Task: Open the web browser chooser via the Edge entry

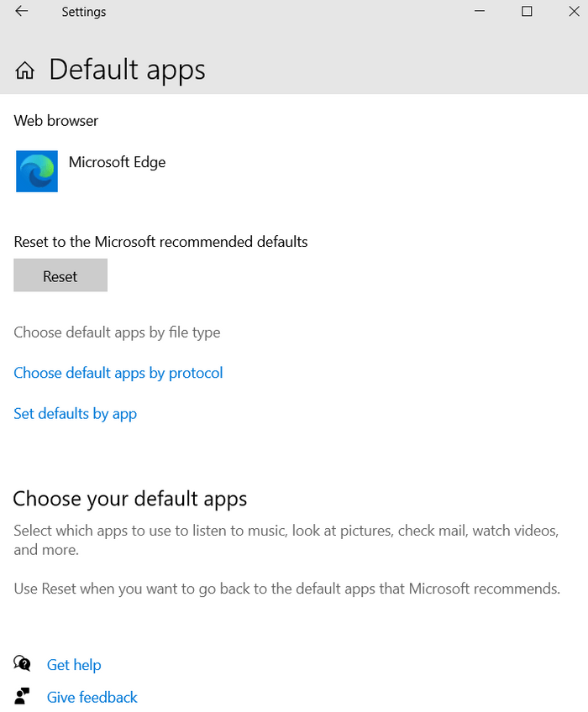Action: point(117,162)
